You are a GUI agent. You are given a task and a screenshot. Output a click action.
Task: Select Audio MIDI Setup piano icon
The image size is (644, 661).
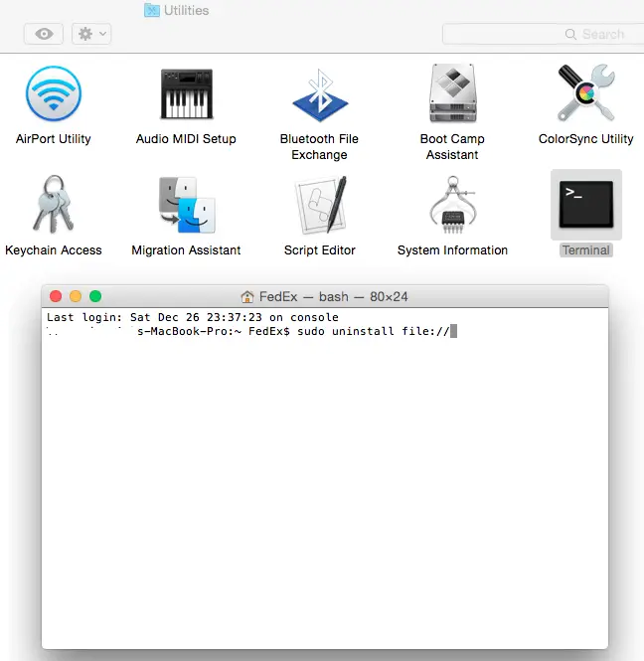click(187, 93)
